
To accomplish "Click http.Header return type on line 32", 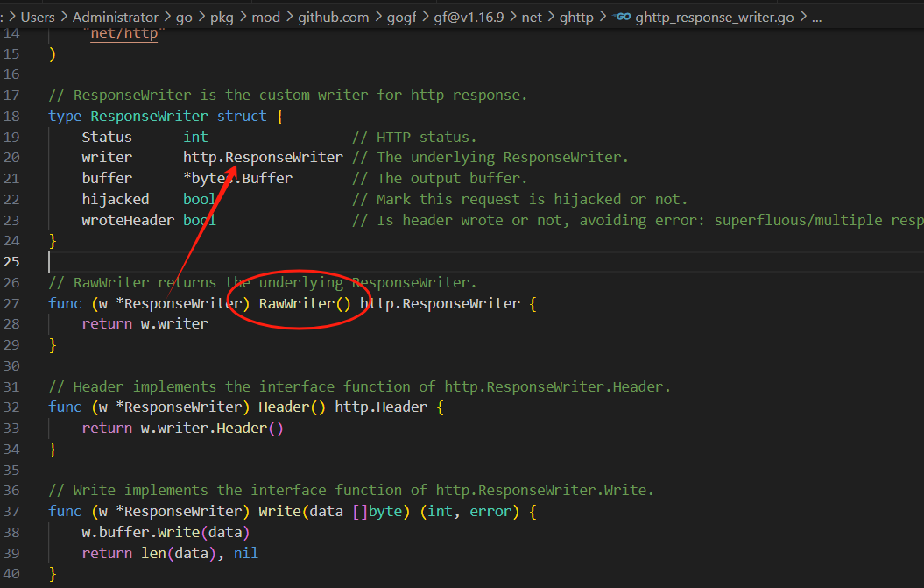I will coord(381,407).
